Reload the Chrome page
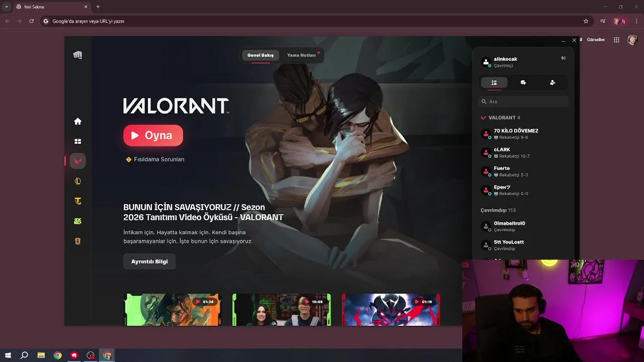644x362 pixels. pos(31,21)
